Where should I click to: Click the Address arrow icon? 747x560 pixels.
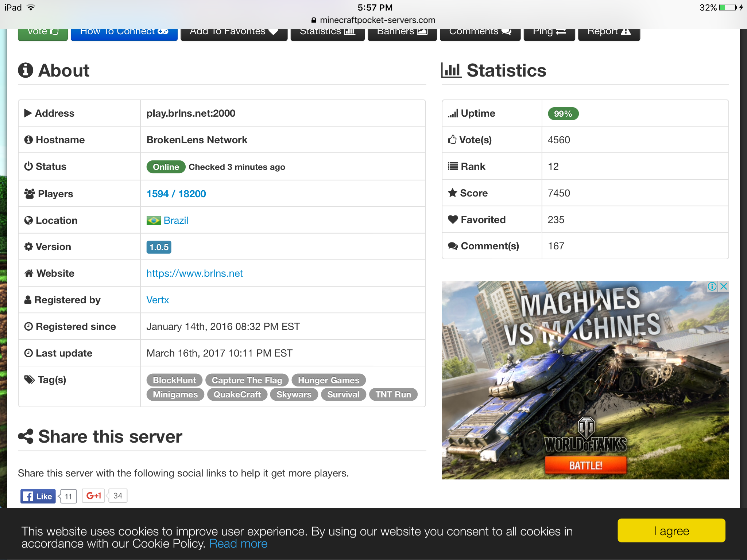[x=28, y=113]
